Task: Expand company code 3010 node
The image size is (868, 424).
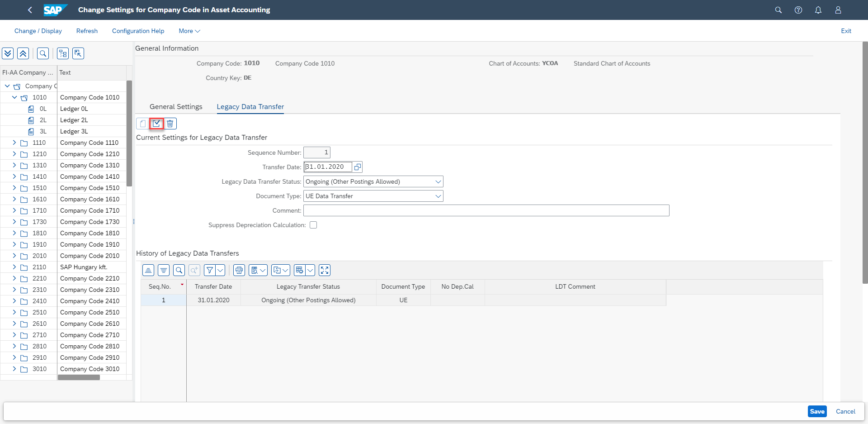Action: (x=14, y=369)
